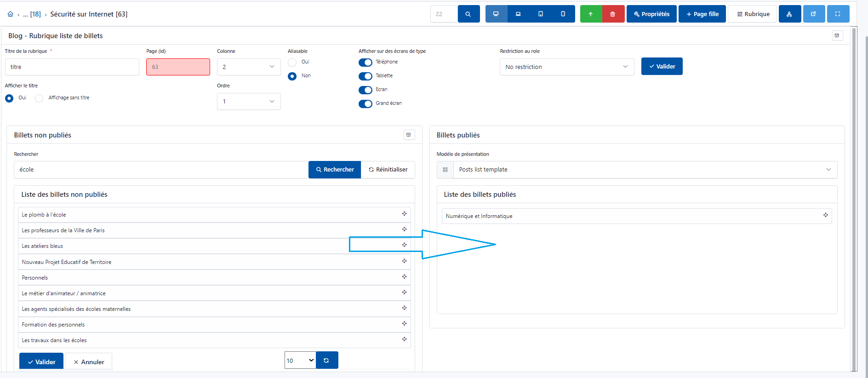Click the fullscreen expand icon

[x=838, y=14]
